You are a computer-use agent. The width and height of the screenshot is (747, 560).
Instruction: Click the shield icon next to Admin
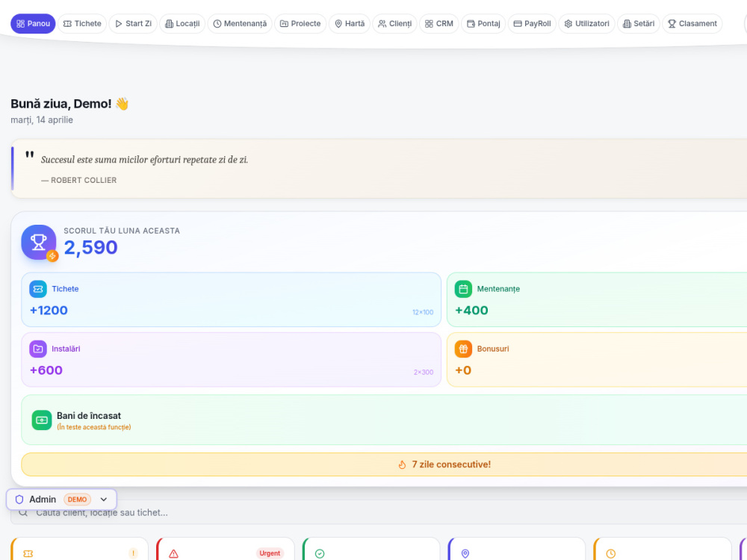[19, 500]
